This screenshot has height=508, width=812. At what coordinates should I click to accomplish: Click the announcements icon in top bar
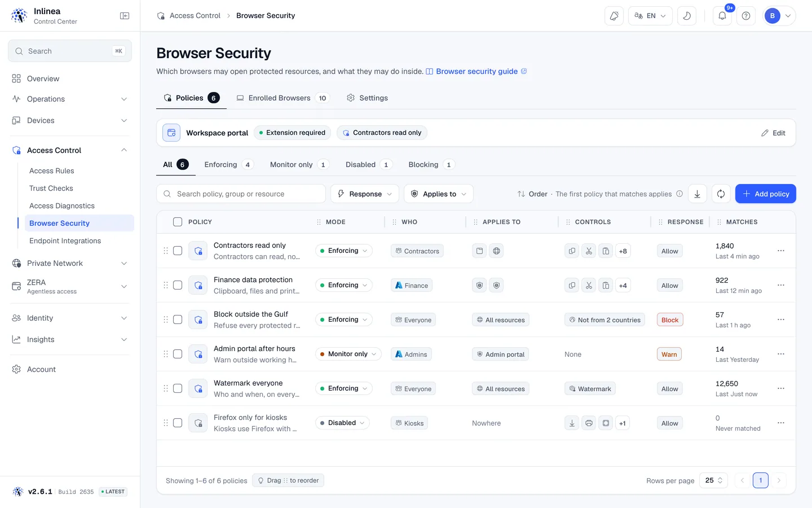pyautogui.click(x=614, y=16)
